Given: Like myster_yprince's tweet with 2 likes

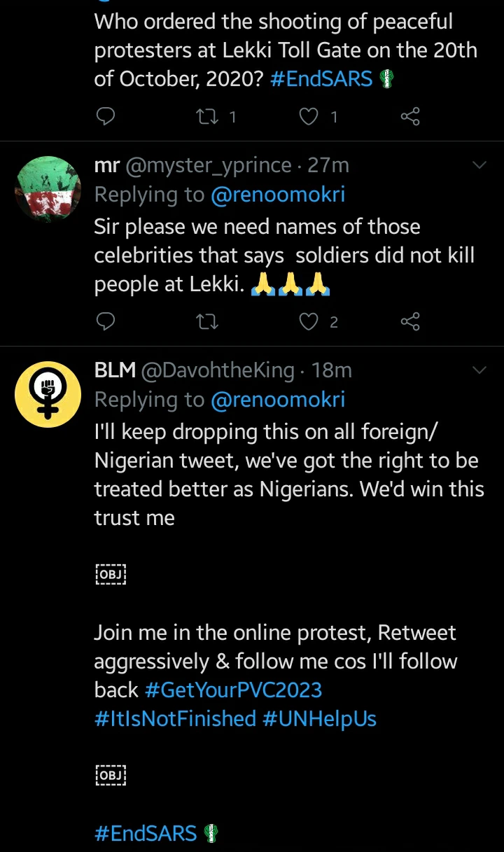Looking at the screenshot, I should coord(309,321).
